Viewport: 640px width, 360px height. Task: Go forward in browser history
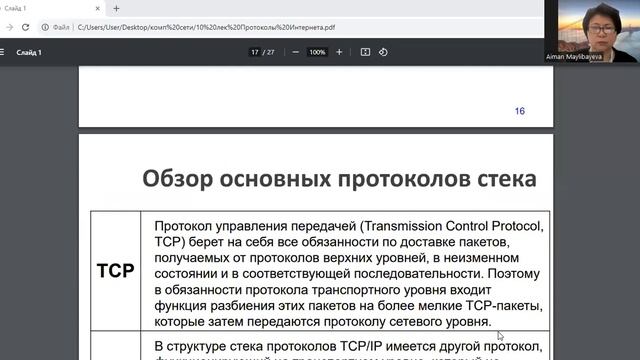click(9, 27)
